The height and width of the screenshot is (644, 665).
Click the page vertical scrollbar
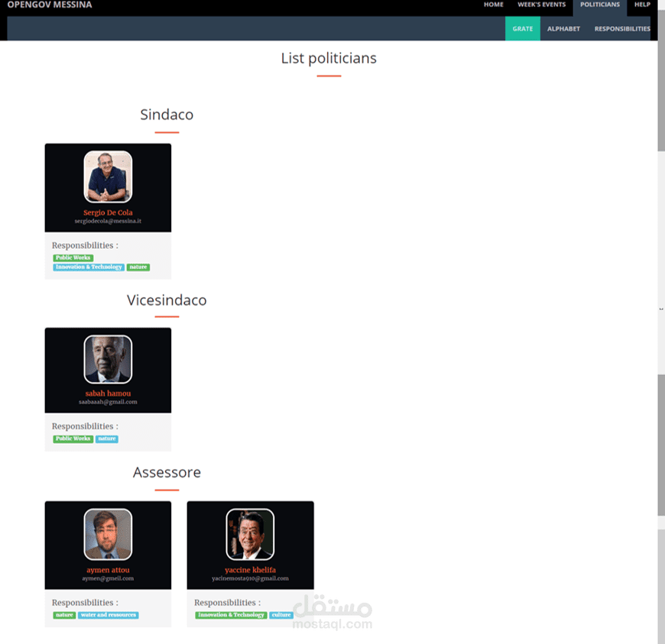tap(661, 322)
